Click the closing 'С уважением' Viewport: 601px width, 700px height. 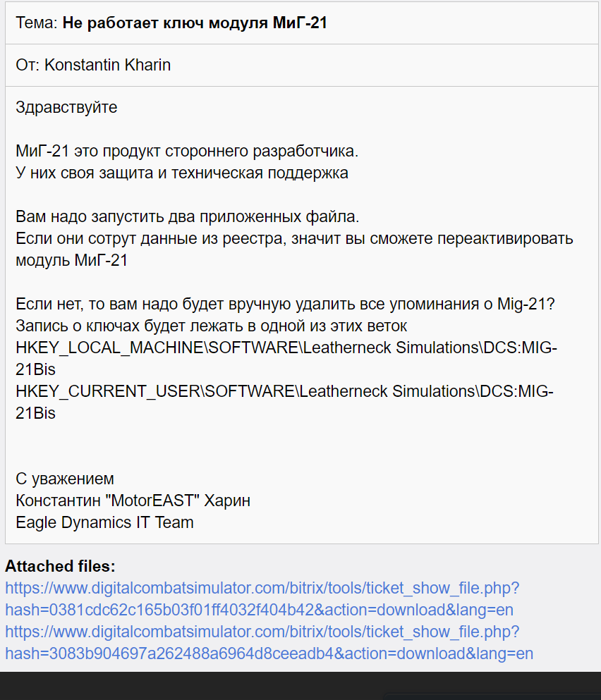coord(65,479)
